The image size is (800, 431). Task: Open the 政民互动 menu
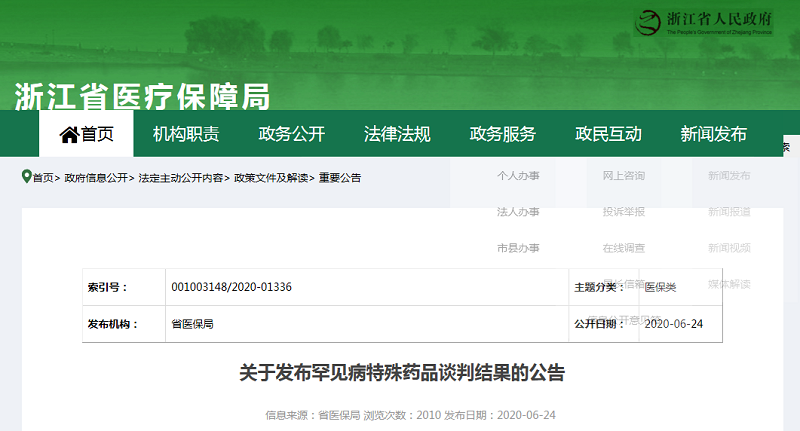608,134
